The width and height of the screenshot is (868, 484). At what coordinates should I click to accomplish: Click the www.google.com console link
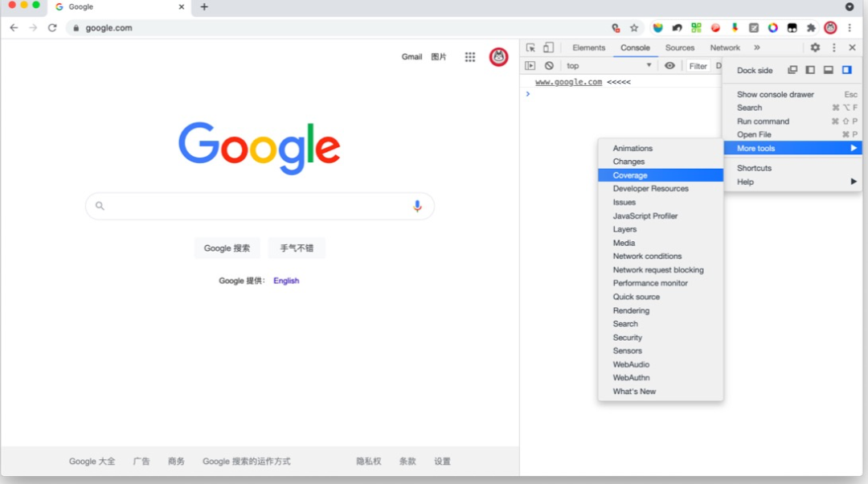(x=568, y=82)
